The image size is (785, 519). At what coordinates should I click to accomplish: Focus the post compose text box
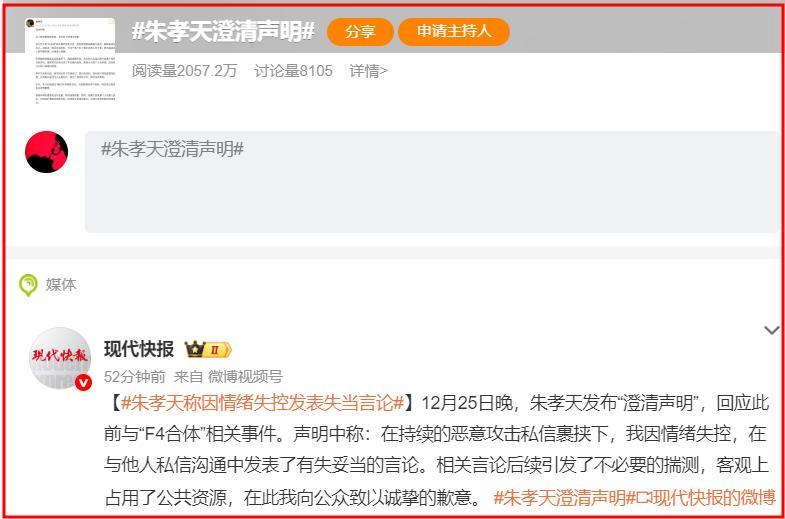pos(432,182)
